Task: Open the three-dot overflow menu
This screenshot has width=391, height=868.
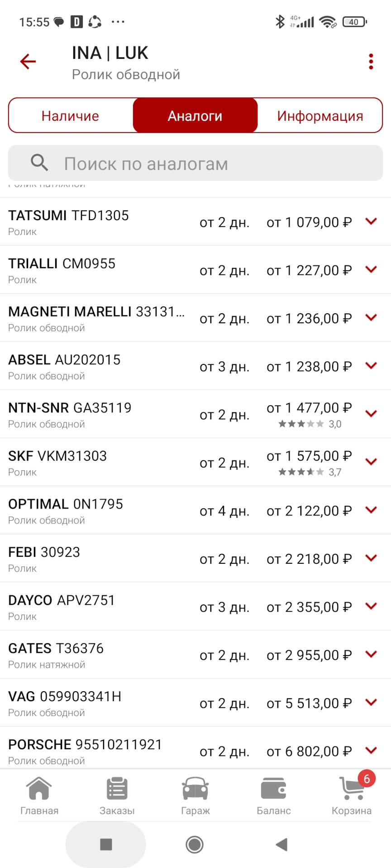Action: click(371, 61)
